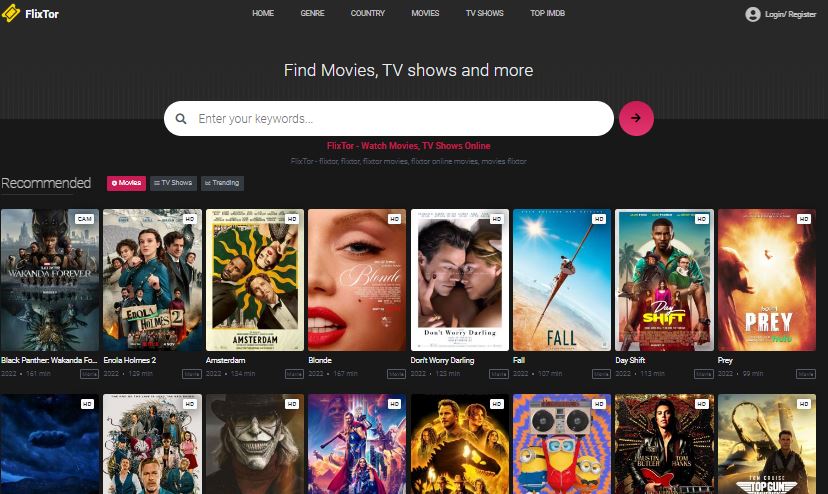Viewport: 828px width, 494px height.
Task: Open Minions poster in second row
Action: pos(562,444)
